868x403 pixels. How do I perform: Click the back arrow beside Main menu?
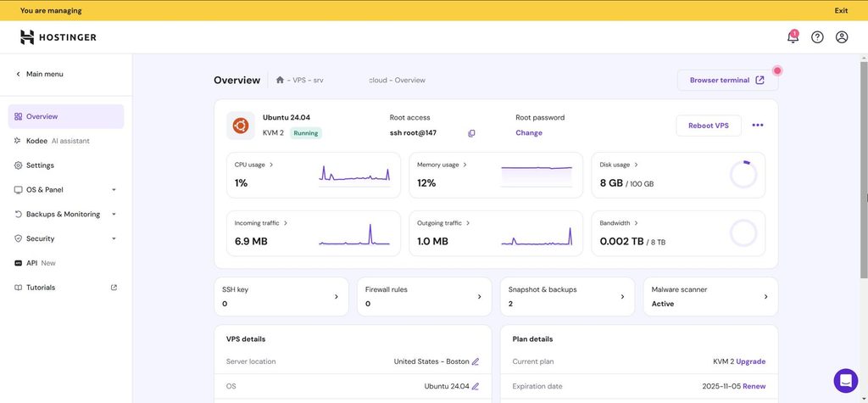point(19,74)
